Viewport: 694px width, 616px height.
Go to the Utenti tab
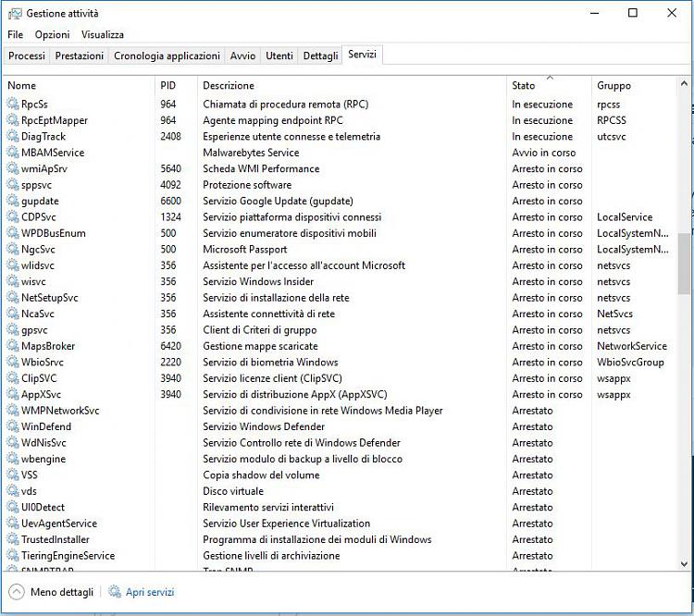[279, 55]
